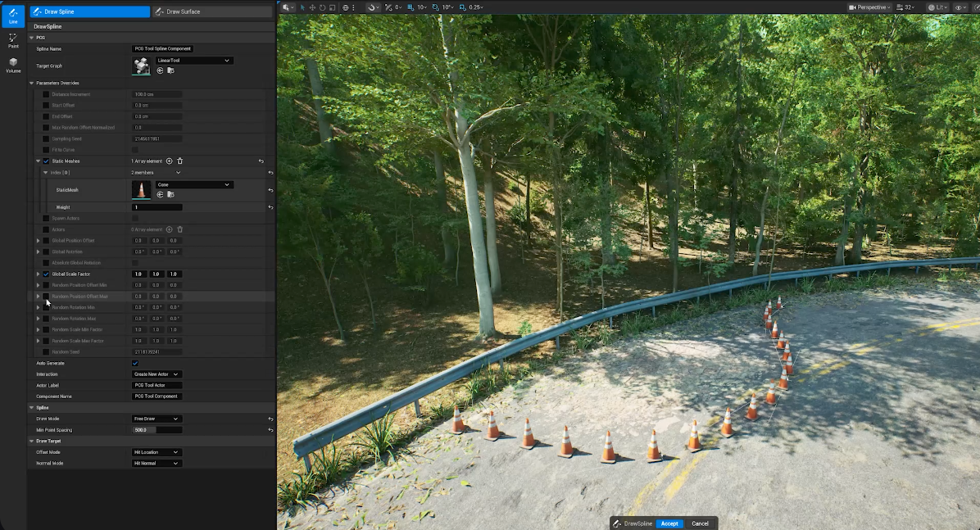Click the Cone static mesh thumbnail

point(141,190)
